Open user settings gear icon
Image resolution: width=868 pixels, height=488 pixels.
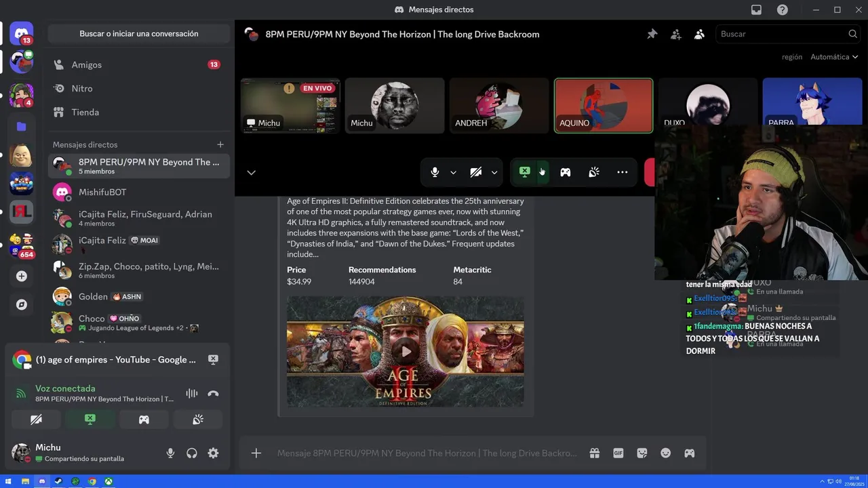pyautogui.click(x=213, y=453)
